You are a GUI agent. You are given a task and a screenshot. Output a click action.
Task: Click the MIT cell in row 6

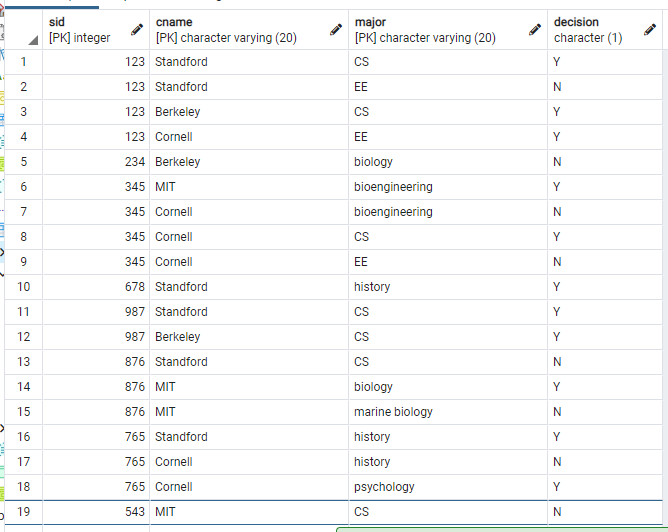point(249,187)
